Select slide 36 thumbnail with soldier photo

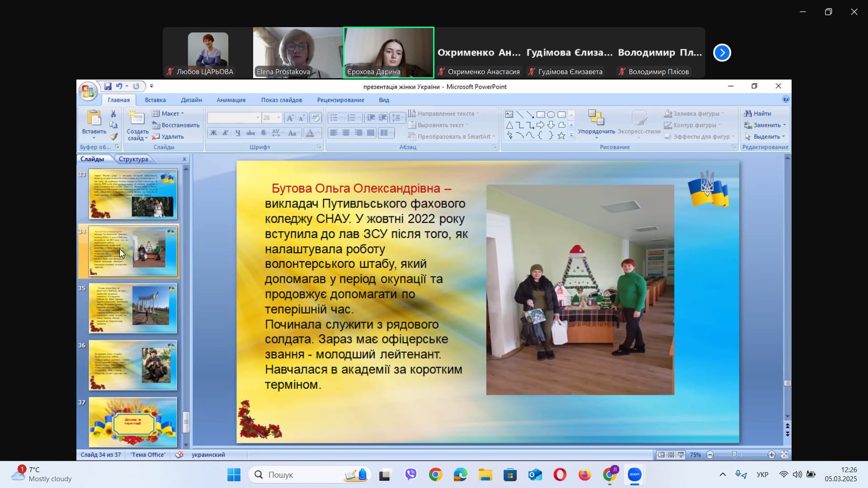click(x=133, y=365)
